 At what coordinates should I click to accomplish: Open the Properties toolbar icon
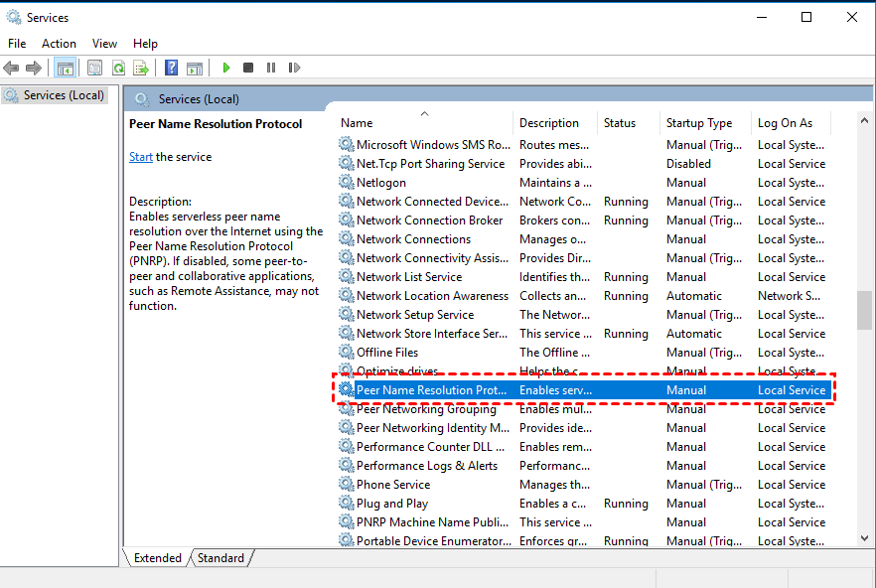tap(94, 69)
